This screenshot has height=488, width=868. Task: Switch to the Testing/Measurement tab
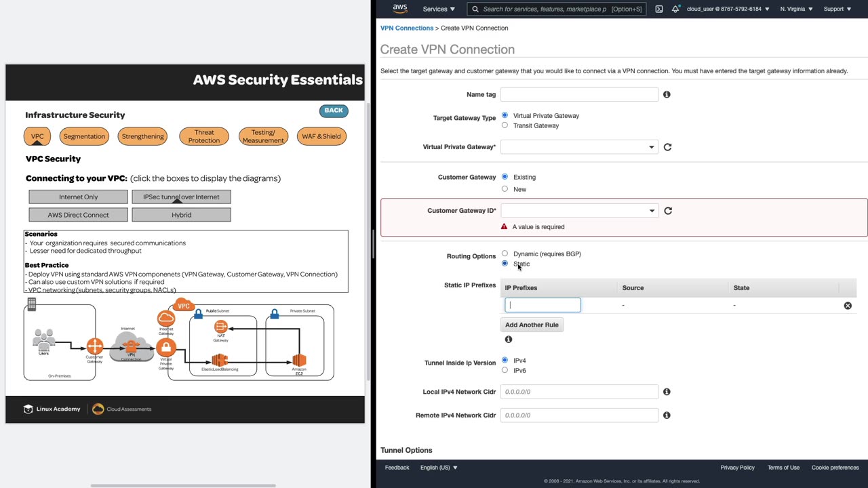click(263, 136)
